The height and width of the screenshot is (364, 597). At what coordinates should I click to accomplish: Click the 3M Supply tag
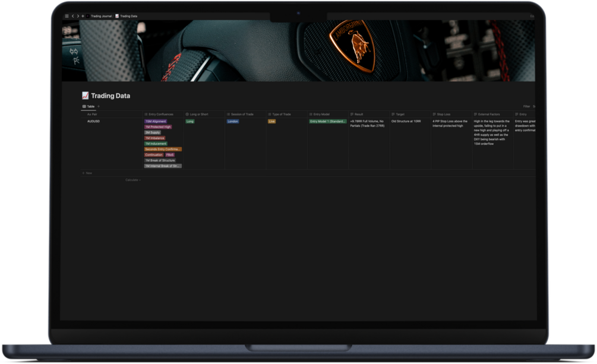pos(152,132)
